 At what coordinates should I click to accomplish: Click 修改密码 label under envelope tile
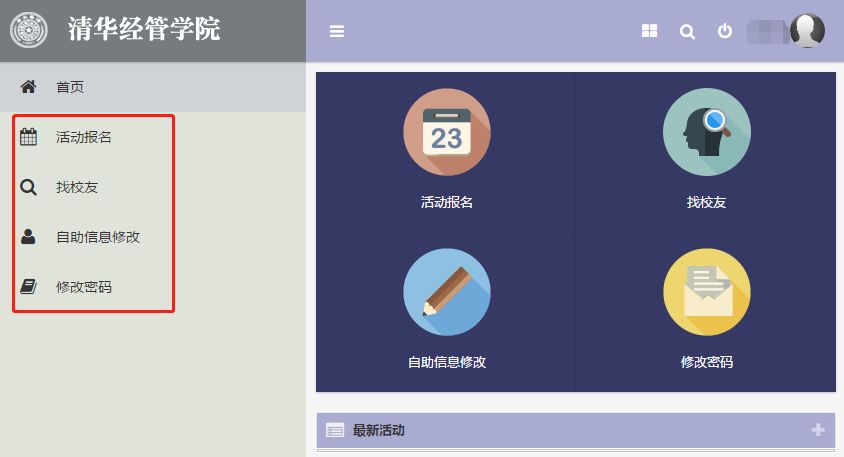pyautogui.click(x=706, y=362)
